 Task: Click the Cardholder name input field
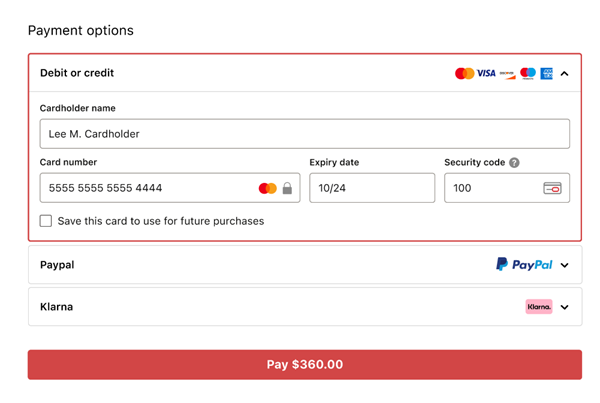(304, 134)
